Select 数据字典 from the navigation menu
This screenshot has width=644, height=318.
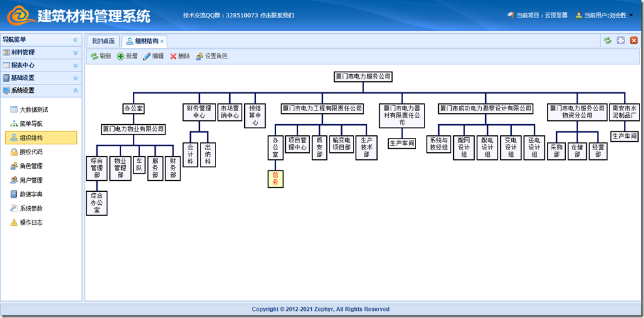point(31,194)
